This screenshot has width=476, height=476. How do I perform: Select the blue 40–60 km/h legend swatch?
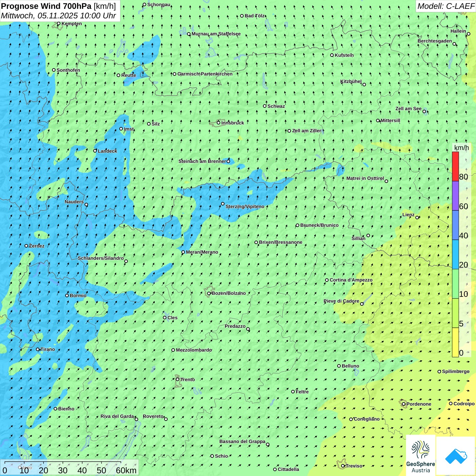coord(455,225)
